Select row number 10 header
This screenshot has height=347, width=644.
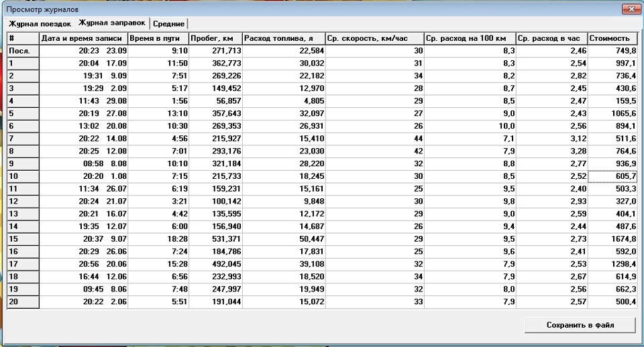pyautogui.click(x=23, y=176)
